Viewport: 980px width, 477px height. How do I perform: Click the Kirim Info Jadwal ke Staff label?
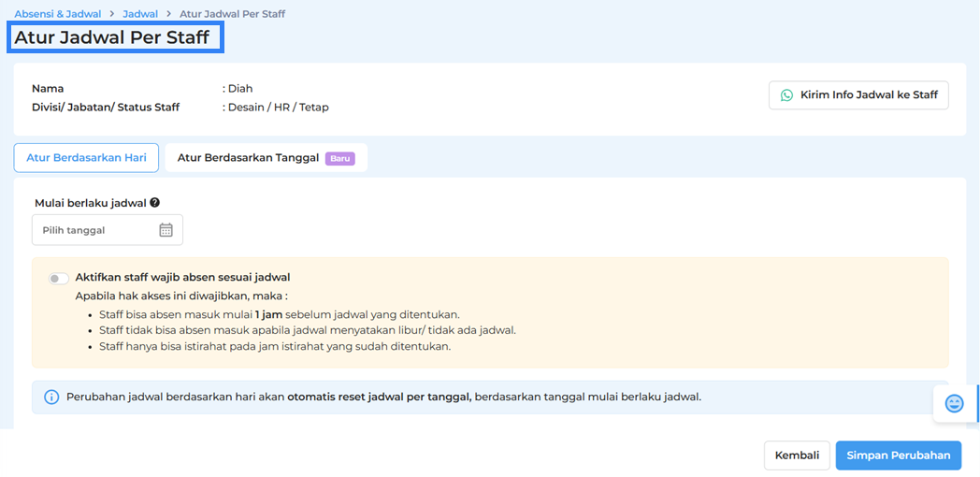pyautogui.click(x=869, y=95)
